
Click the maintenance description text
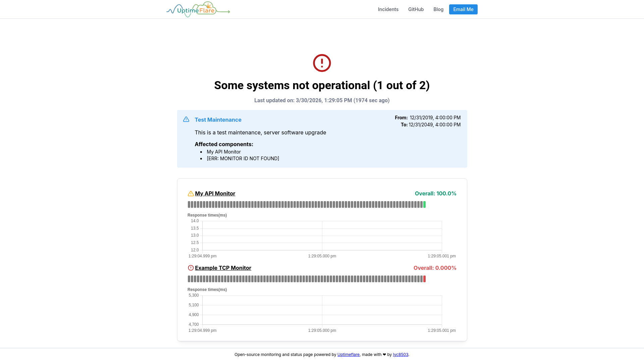pos(260,132)
